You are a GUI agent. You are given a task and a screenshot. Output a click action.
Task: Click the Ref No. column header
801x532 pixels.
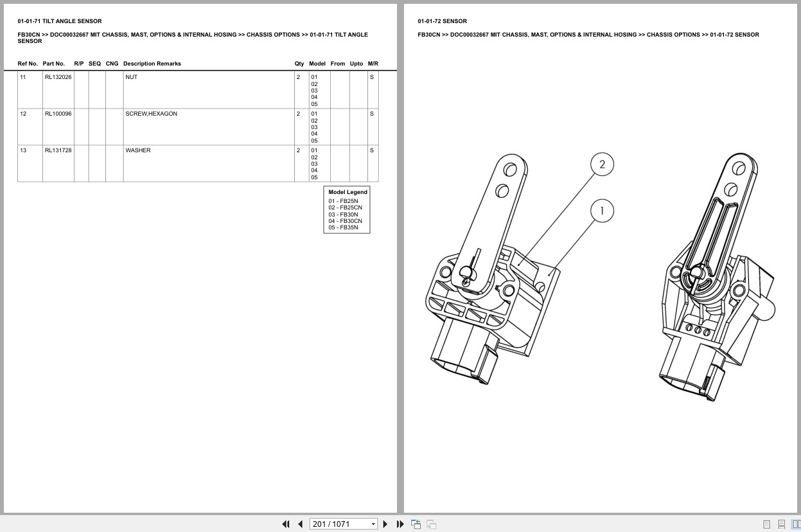(x=28, y=64)
